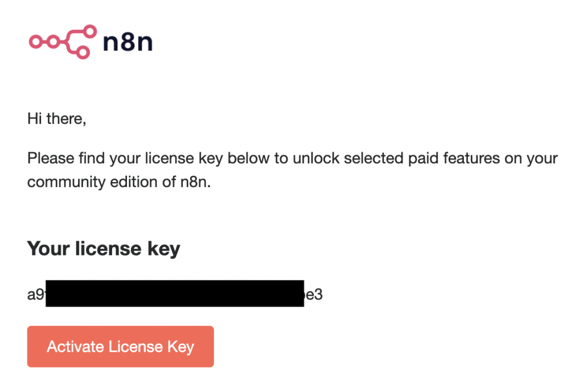583x392 pixels.
Task: Click the middle circle node in the logo
Action: pos(53,42)
